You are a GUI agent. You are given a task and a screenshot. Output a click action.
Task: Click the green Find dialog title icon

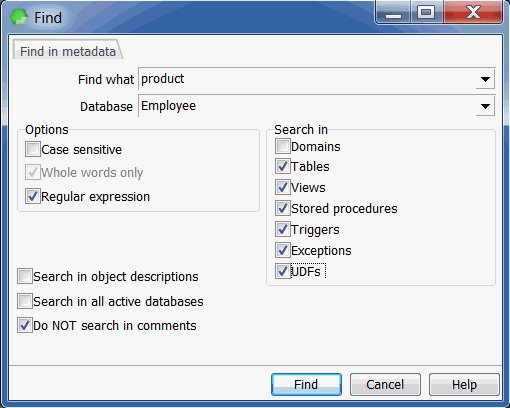[19, 17]
